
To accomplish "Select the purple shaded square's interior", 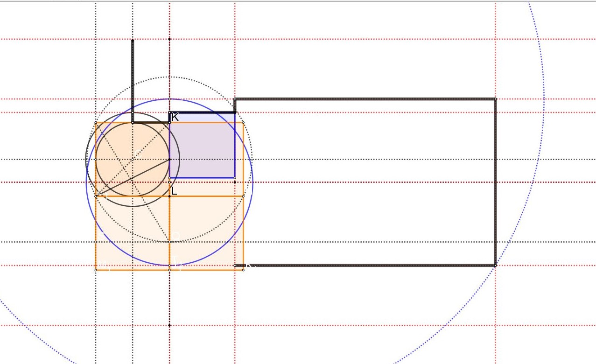I will point(202,150).
